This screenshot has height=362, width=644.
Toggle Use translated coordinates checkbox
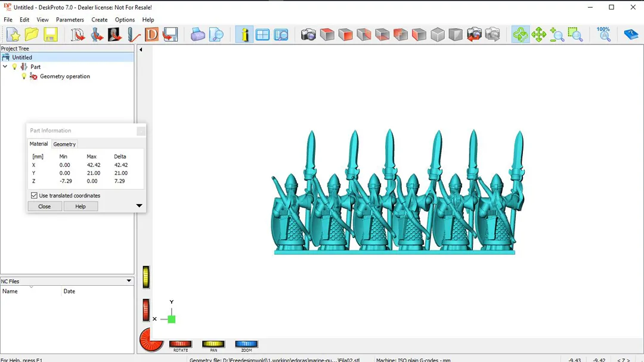point(34,196)
